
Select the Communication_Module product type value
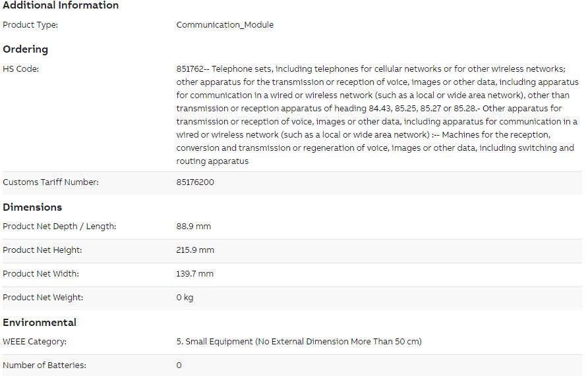tap(225, 25)
